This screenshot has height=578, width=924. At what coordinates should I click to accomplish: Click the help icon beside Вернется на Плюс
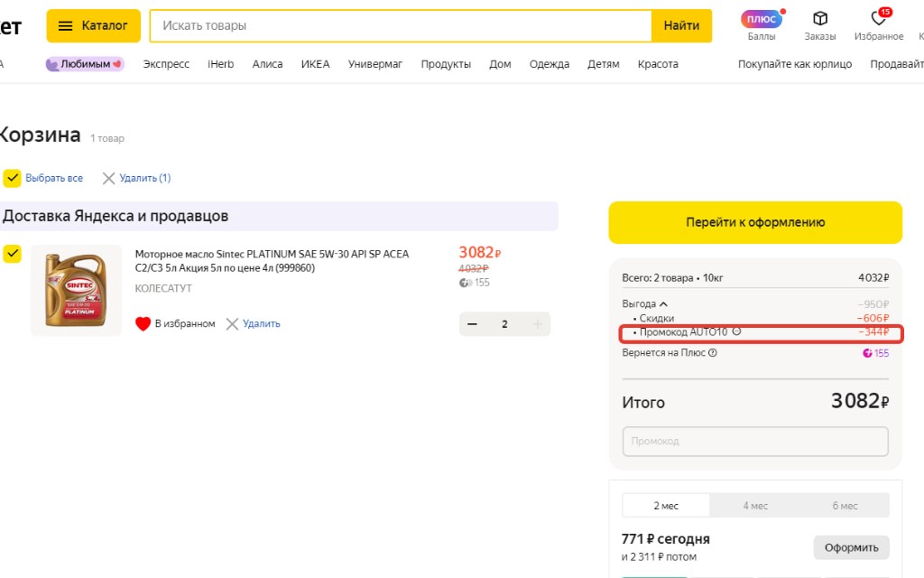click(713, 353)
